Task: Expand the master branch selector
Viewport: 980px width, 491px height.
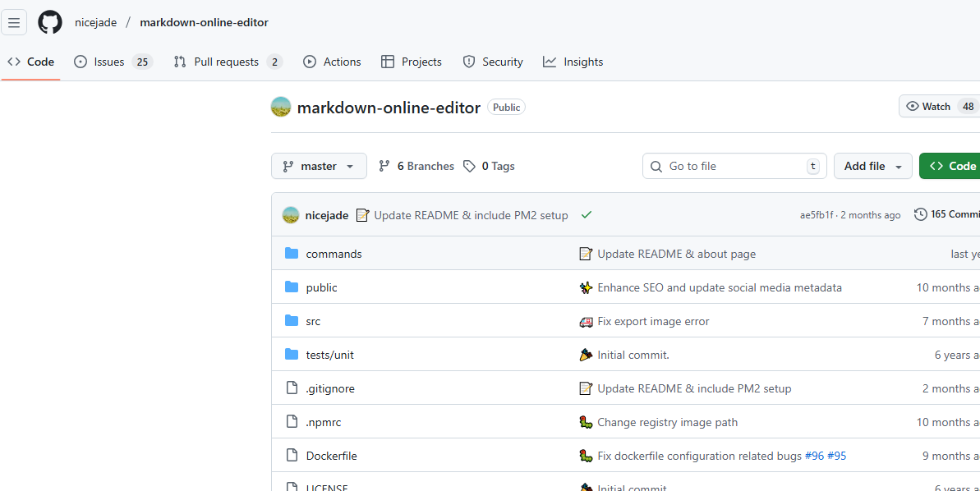Action: pyautogui.click(x=319, y=166)
